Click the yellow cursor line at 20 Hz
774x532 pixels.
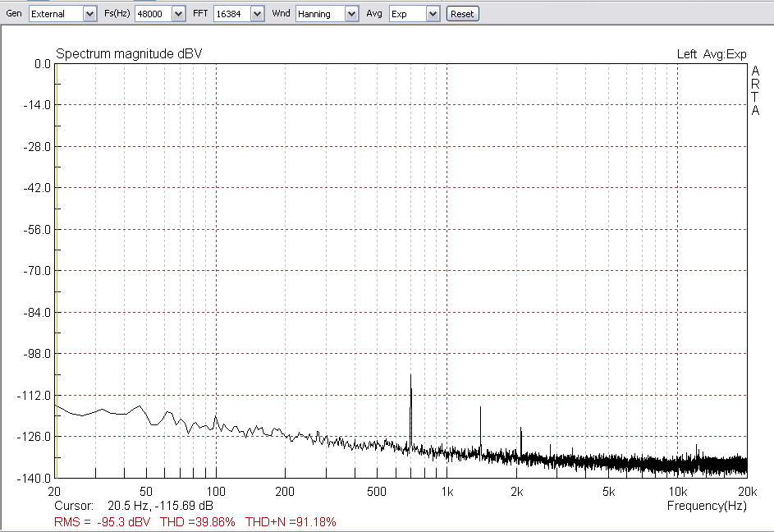click(57, 271)
